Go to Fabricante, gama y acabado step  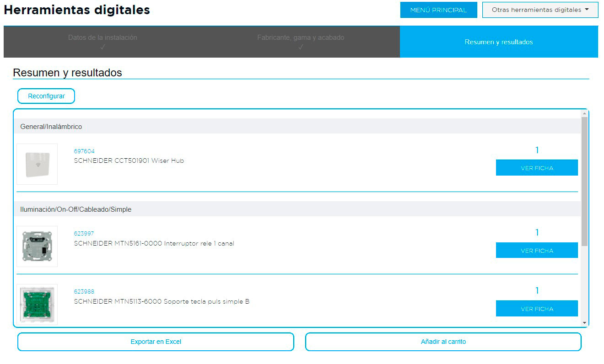(301, 42)
